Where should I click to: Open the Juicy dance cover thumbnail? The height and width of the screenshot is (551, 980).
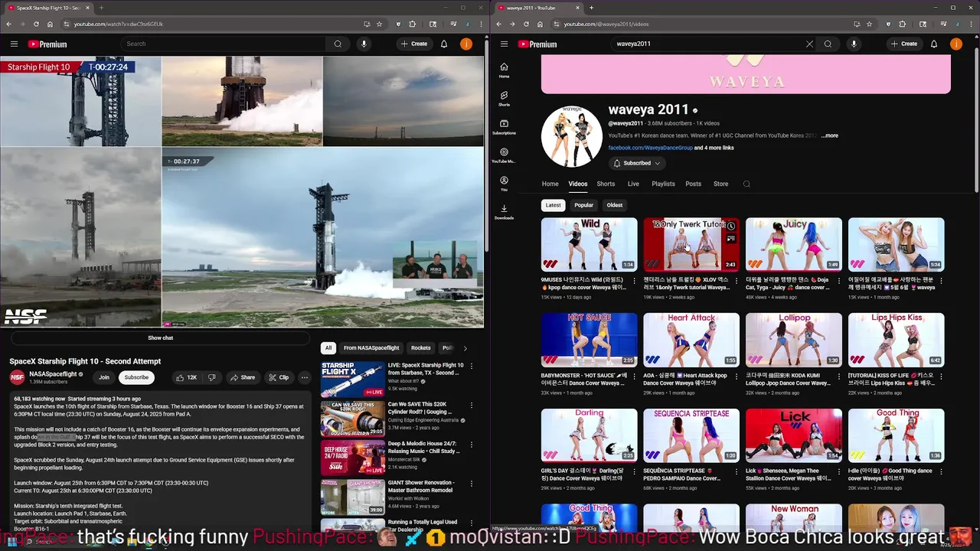793,244
